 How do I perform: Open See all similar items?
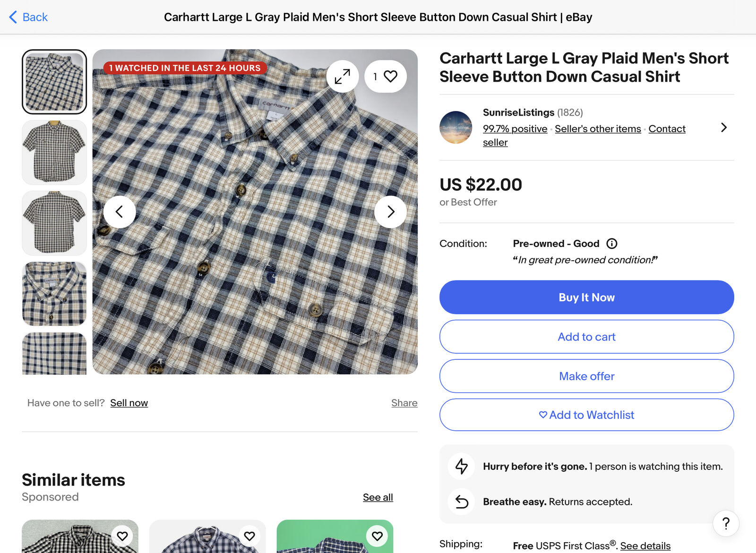[378, 497]
